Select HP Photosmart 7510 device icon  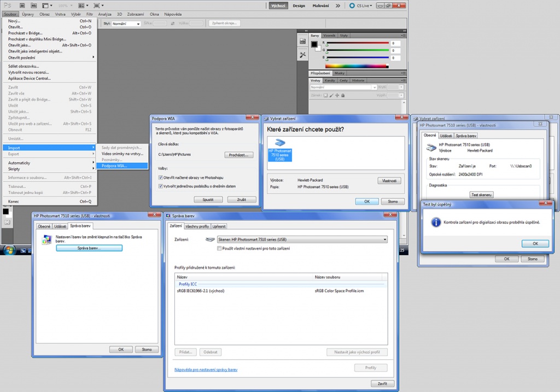point(280,150)
